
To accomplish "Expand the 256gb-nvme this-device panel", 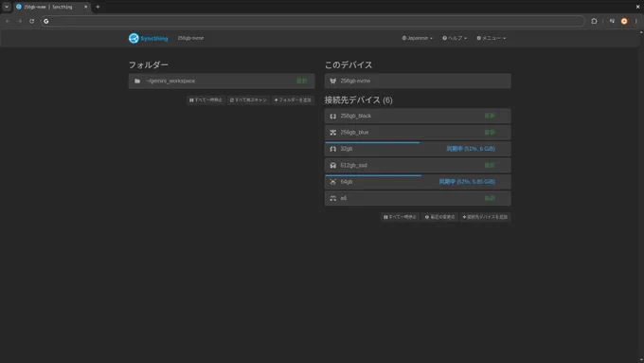I will point(418,81).
